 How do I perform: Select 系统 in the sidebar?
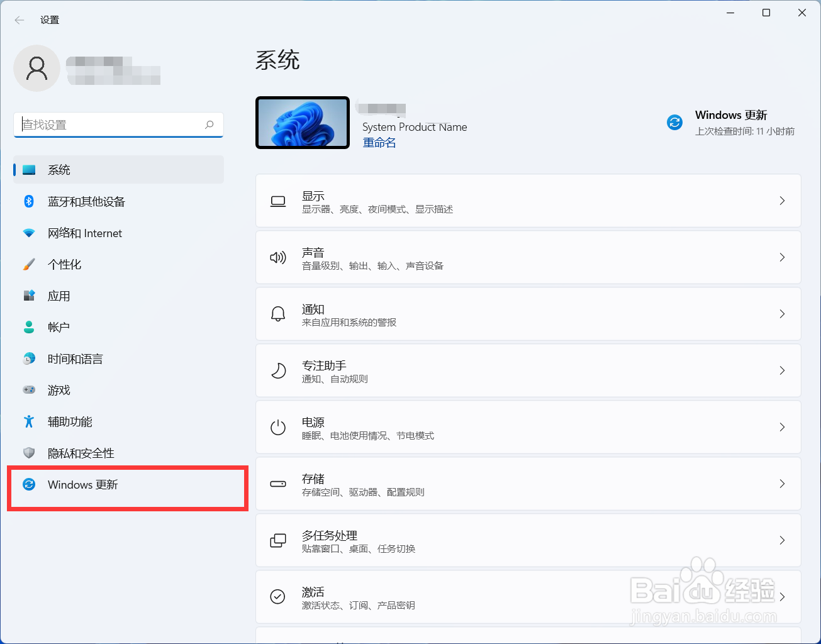(118, 170)
